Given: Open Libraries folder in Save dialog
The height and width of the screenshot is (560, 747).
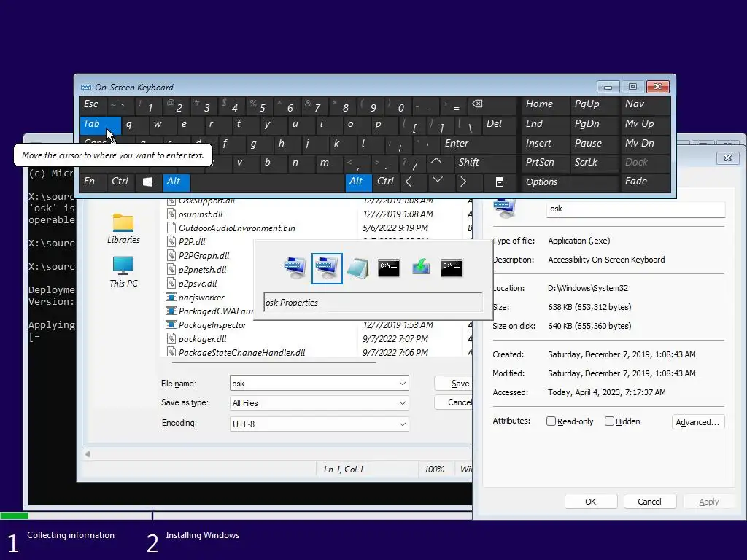Looking at the screenshot, I should click(123, 228).
